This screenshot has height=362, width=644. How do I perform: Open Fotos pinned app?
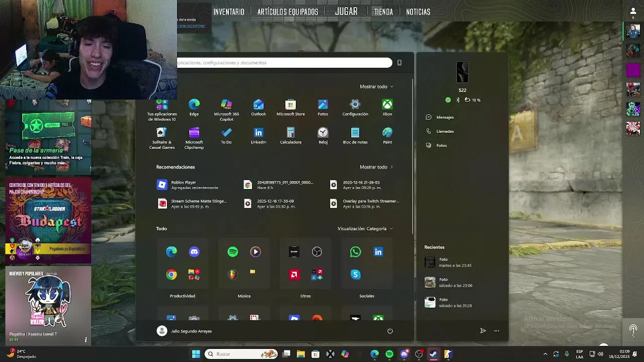point(323,108)
